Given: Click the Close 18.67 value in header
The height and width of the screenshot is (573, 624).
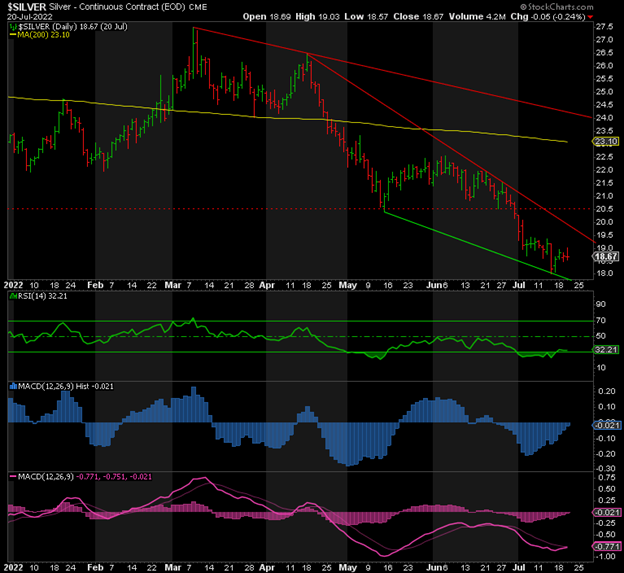Looking at the screenshot, I should [x=418, y=17].
